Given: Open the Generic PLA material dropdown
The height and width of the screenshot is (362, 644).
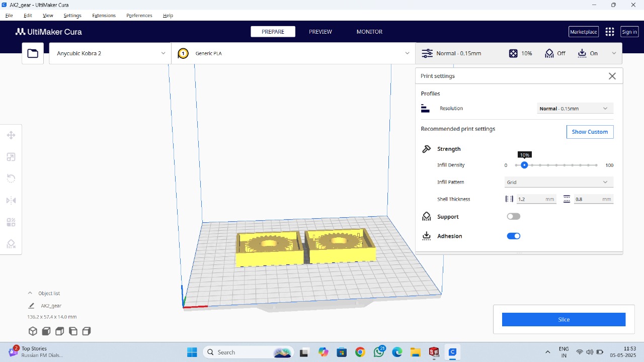Looking at the screenshot, I should click(294, 53).
